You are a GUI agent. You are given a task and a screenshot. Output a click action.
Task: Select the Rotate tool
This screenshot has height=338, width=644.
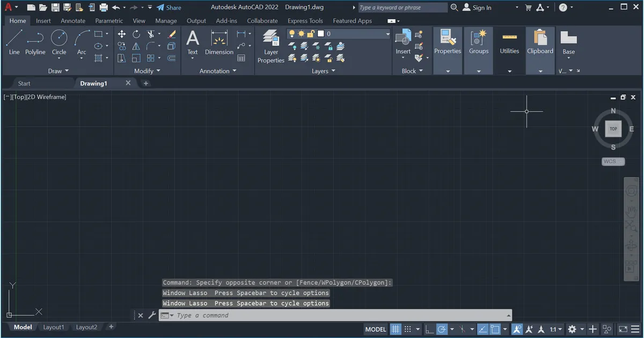click(x=136, y=34)
